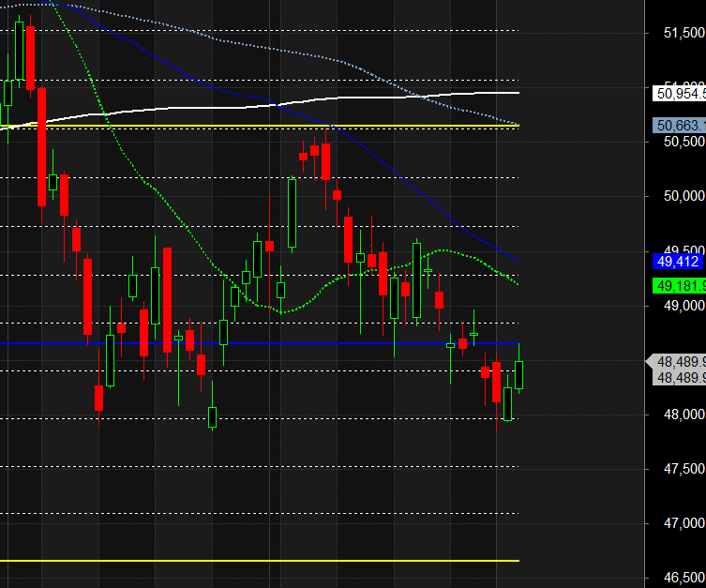The image size is (706, 588).
Task: Click the white 50,954 price label
Action: click(679, 94)
